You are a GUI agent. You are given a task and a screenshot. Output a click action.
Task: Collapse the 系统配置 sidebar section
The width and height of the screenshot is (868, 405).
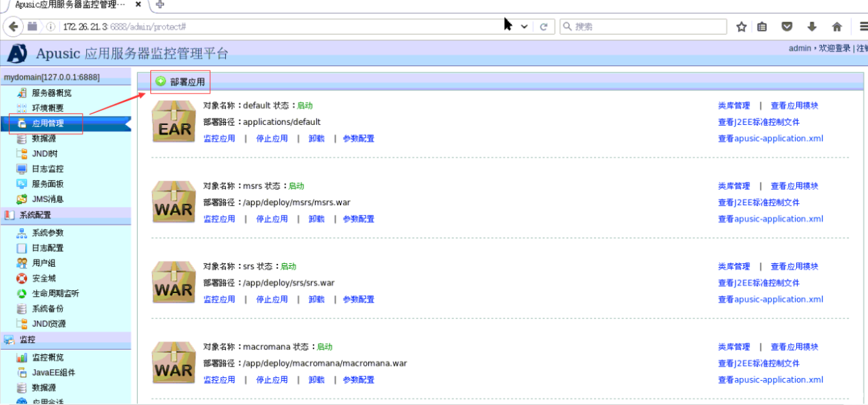65,215
